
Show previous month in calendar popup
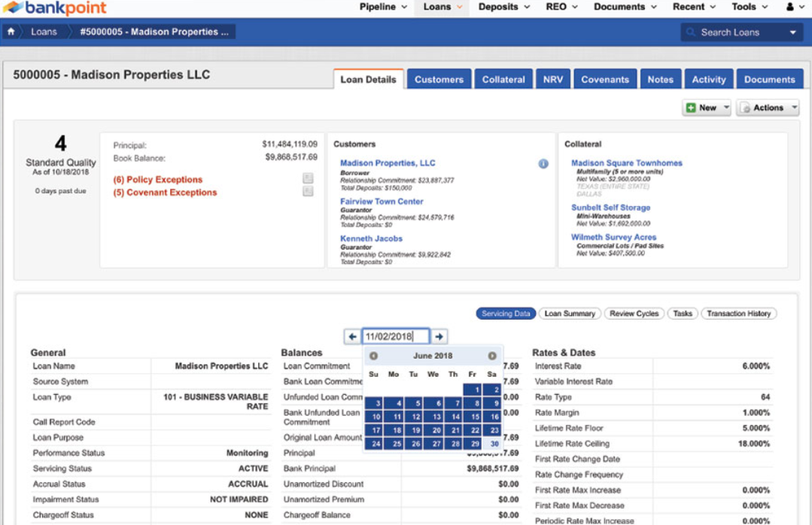(x=373, y=356)
